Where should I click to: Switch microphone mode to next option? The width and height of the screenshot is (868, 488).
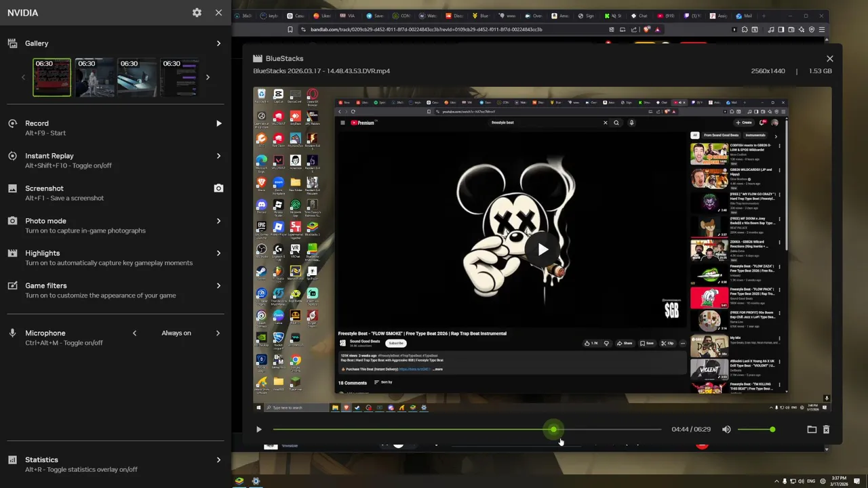218,333
